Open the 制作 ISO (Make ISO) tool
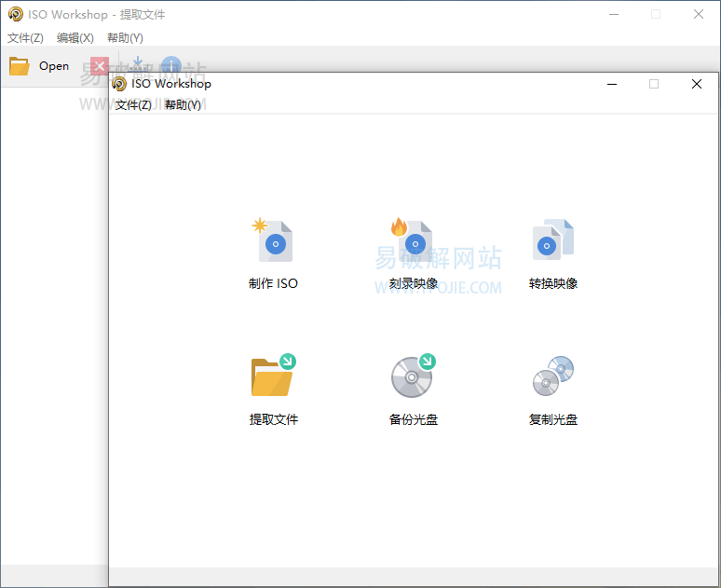 point(273,253)
